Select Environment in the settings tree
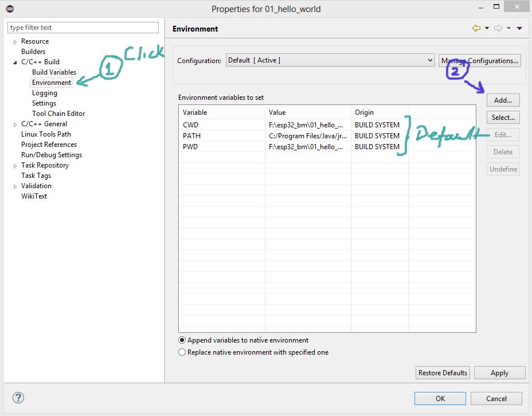Viewport: 532px width, 416px height. [52, 83]
